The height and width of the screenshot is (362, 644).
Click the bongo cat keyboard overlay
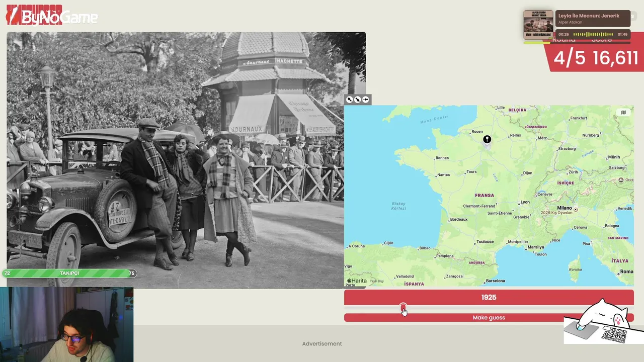(603, 322)
